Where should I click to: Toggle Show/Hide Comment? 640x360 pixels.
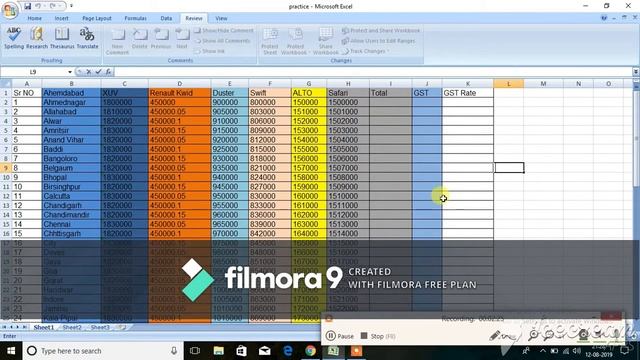pos(224,31)
